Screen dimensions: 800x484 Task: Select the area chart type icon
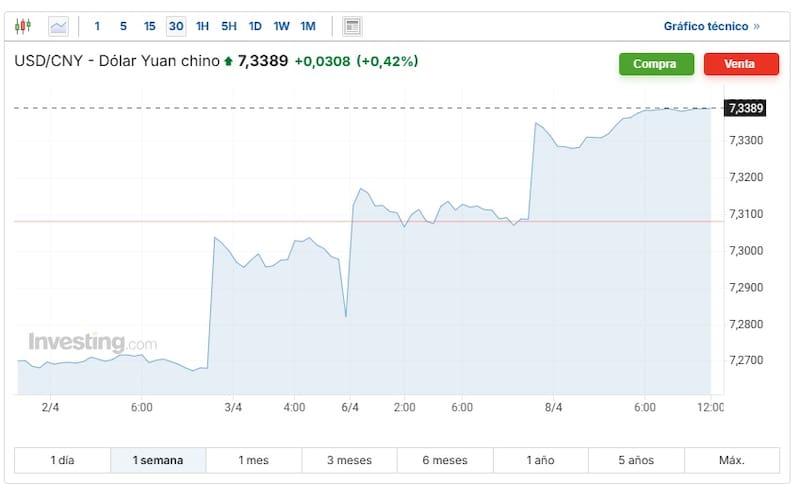[58, 26]
